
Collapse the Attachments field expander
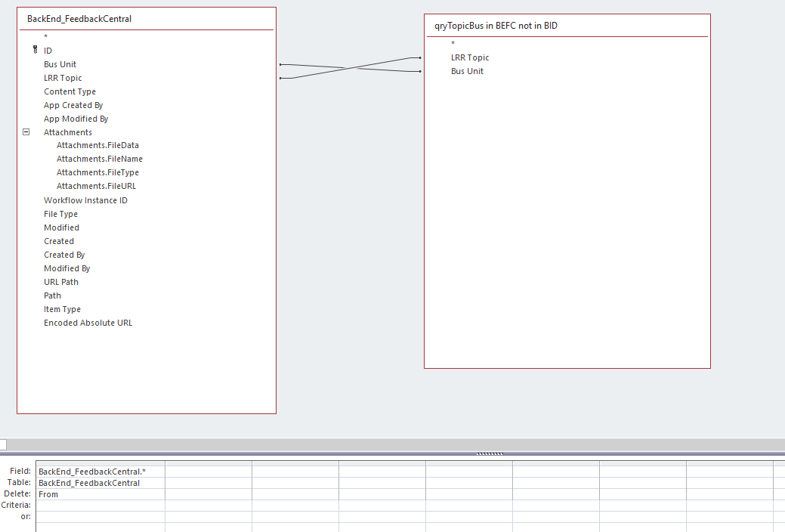[26, 132]
